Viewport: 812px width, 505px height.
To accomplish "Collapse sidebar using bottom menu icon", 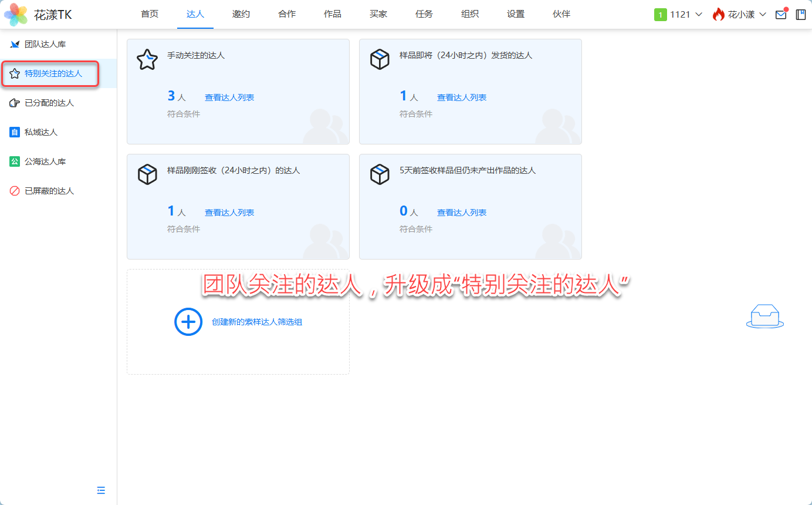I will 101,490.
